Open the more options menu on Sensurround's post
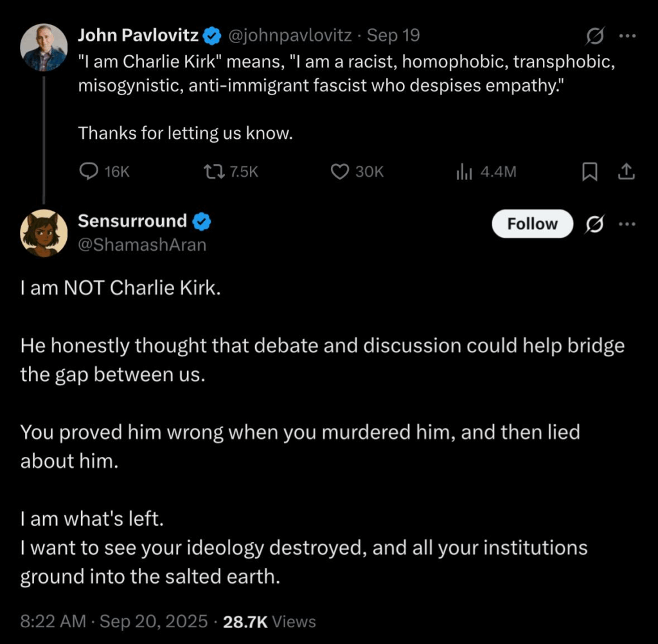The height and width of the screenshot is (644, 658). 627,224
